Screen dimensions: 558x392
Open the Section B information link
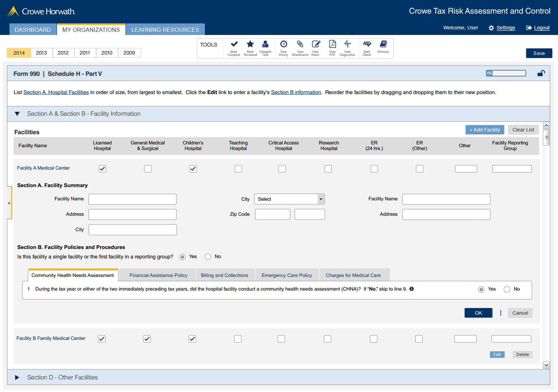pyautogui.click(x=296, y=92)
